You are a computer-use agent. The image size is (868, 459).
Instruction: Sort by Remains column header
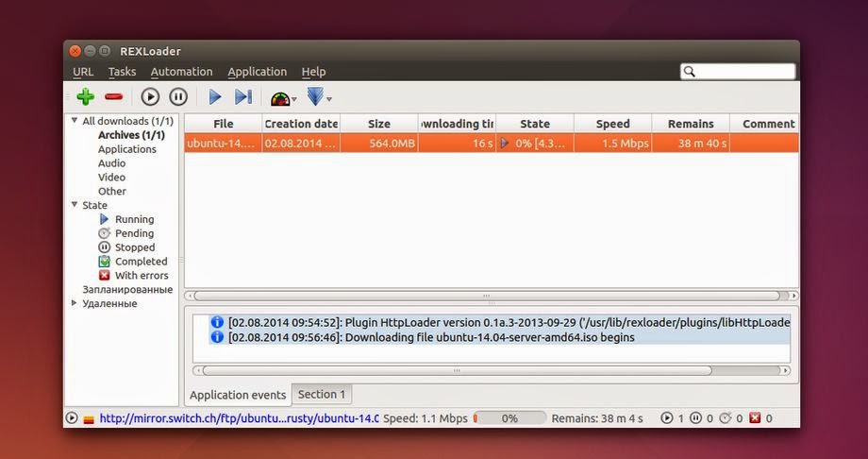click(691, 124)
